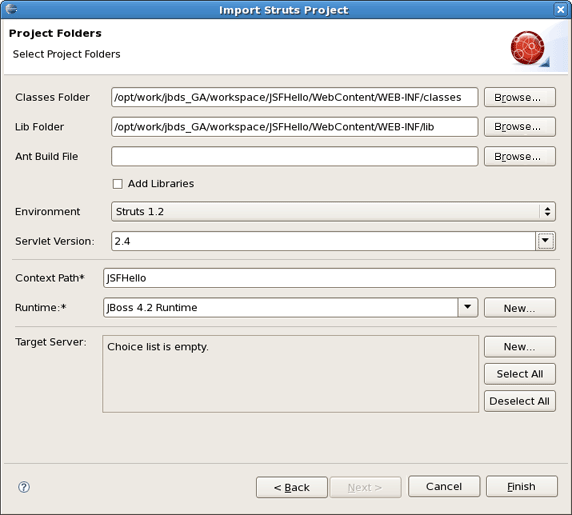
Task: Click the Servlet Version 2.4 field
Action: [x=323, y=241]
